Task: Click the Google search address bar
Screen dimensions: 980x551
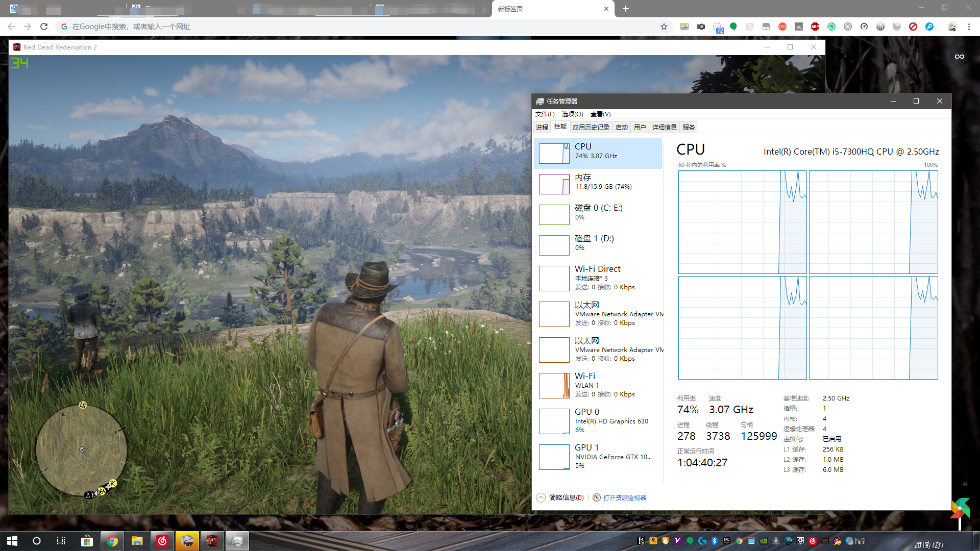Action: click(357, 27)
